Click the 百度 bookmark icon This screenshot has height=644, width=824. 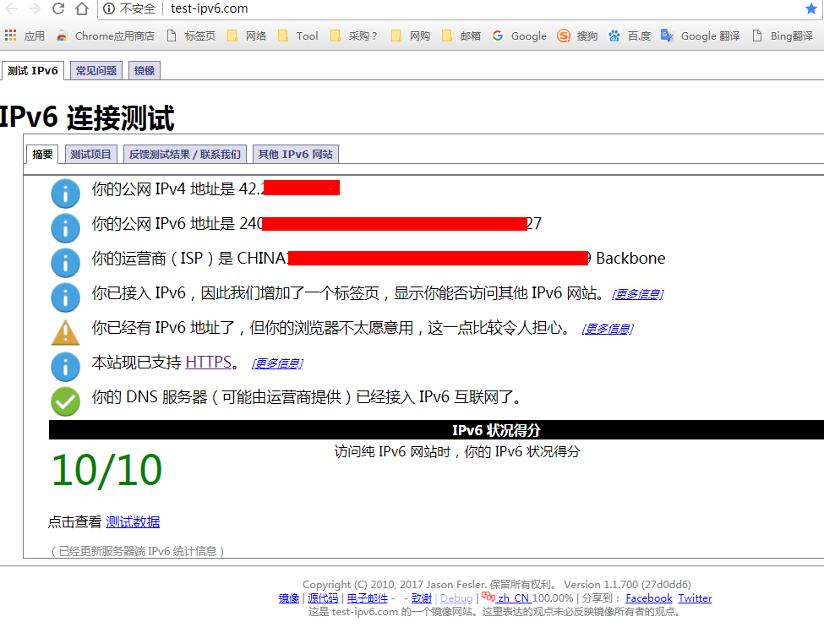pos(615,35)
